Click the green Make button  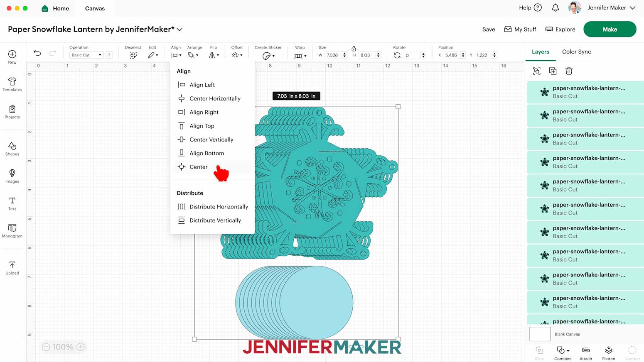[x=610, y=29]
